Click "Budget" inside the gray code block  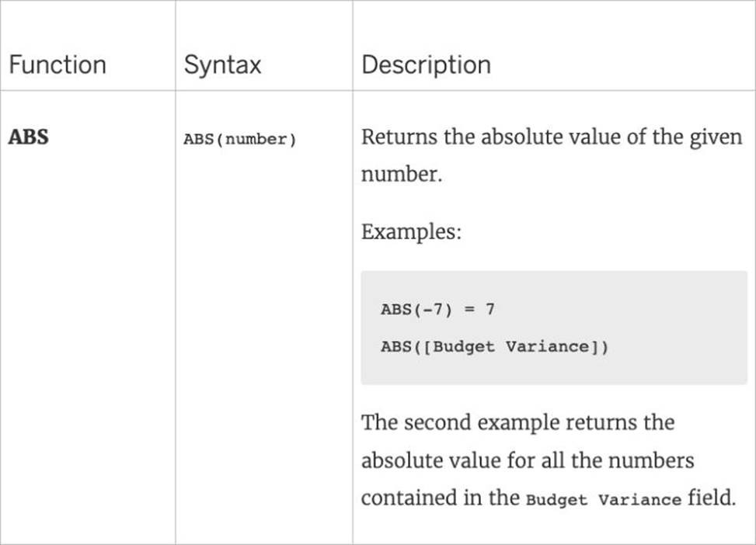pos(464,346)
